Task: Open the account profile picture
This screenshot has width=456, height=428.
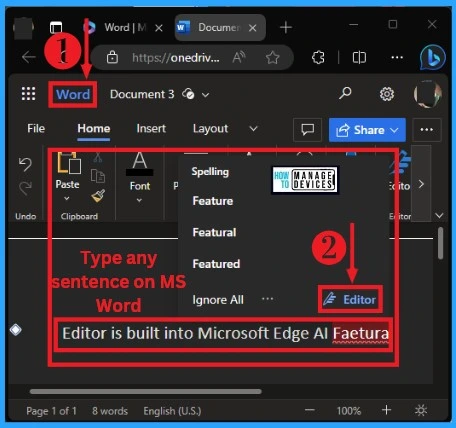Action: tap(427, 94)
